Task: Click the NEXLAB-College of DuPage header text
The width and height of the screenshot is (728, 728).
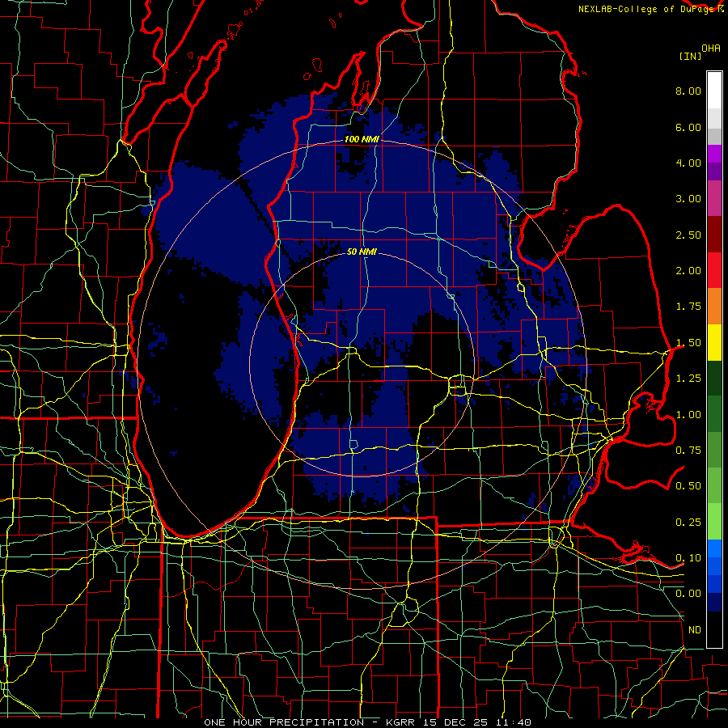Action: point(647,9)
